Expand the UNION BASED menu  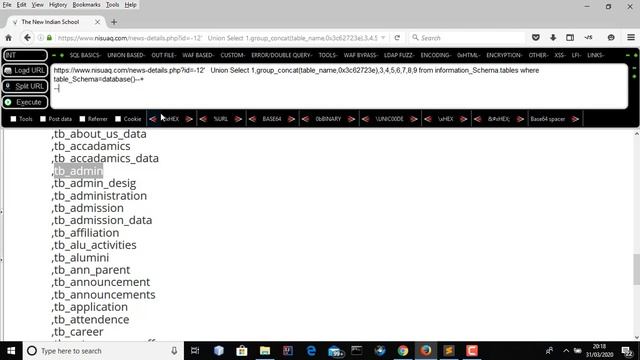126,55
